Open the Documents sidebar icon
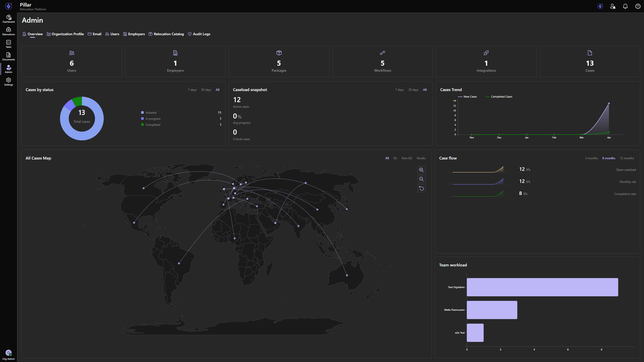Viewport: 644px width, 362px height. click(9, 56)
